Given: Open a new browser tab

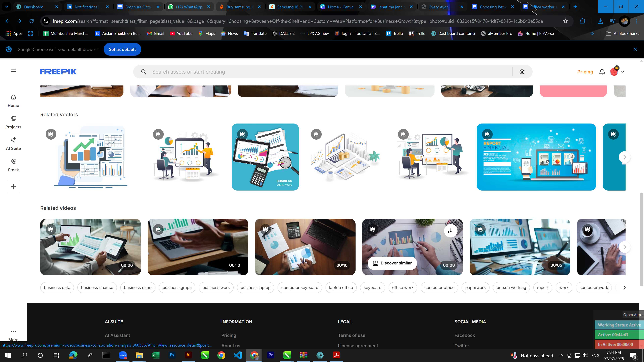Looking at the screenshot, I should point(575,7).
